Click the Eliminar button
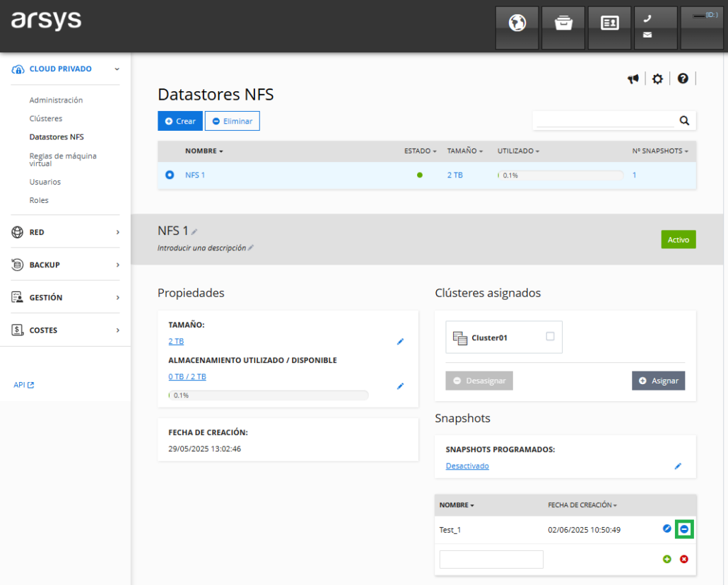Screen dimensions: 728x585 pyautogui.click(x=232, y=121)
